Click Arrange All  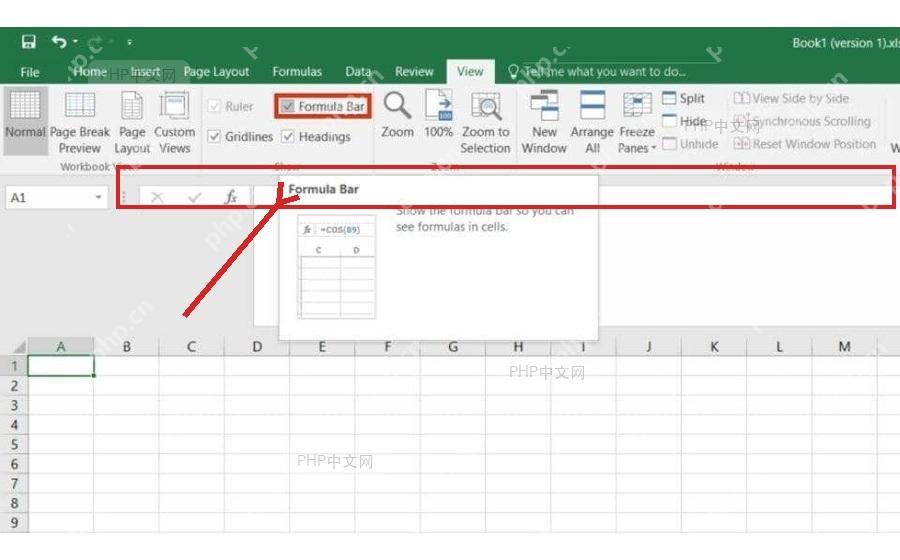pyautogui.click(x=592, y=122)
